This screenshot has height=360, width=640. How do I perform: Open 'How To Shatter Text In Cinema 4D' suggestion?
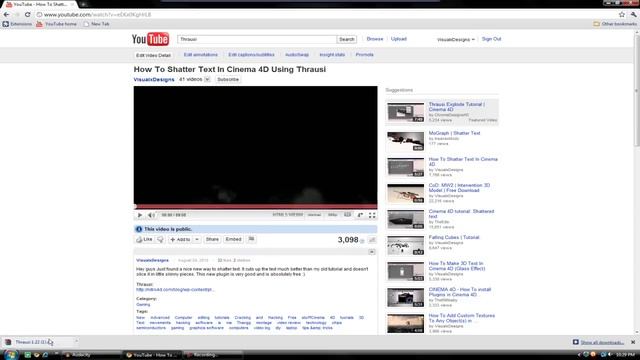pyautogui.click(x=463, y=162)
